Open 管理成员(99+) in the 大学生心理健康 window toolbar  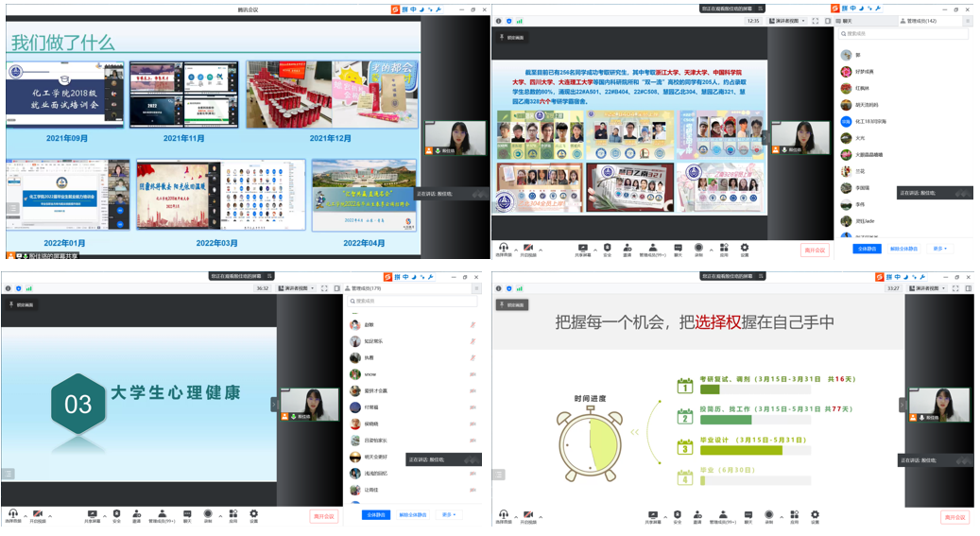pos(162,513)
